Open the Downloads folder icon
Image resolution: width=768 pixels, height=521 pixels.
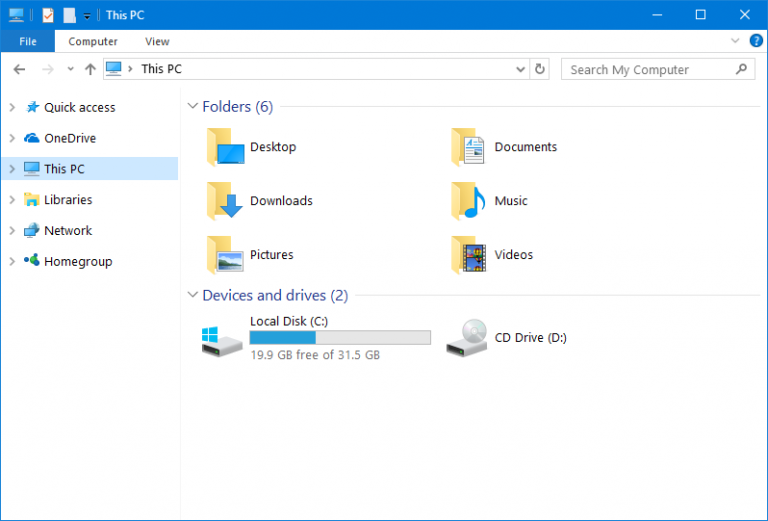[225, 201]
